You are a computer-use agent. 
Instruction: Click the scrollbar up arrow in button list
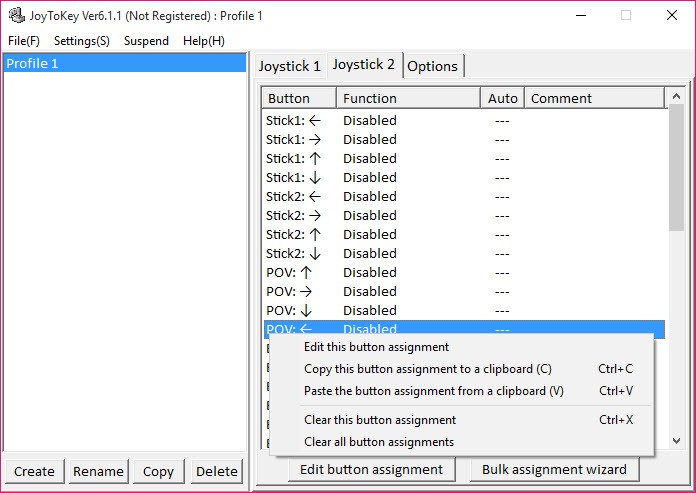click(677, 97)
